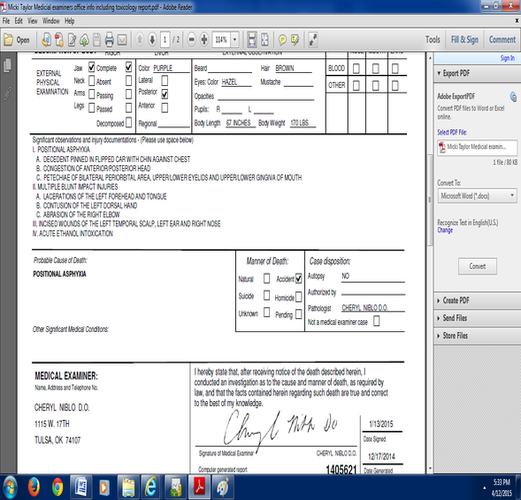Toggle the Posterior livor checkbox
The width and height of the screenshot is (521, 500).
(x=165, y=94)
